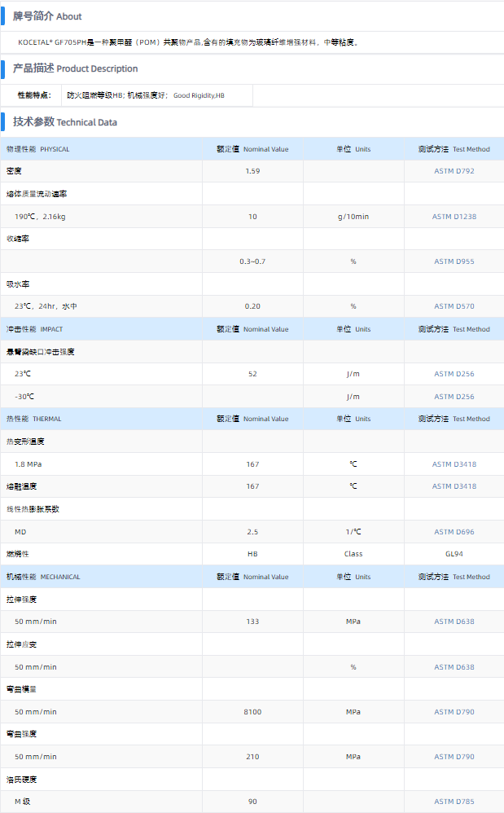This screenshot has height=813, width=504.
Task: Click ASTM D790 in the 8100 MPa row
Action: click(454, 712)
